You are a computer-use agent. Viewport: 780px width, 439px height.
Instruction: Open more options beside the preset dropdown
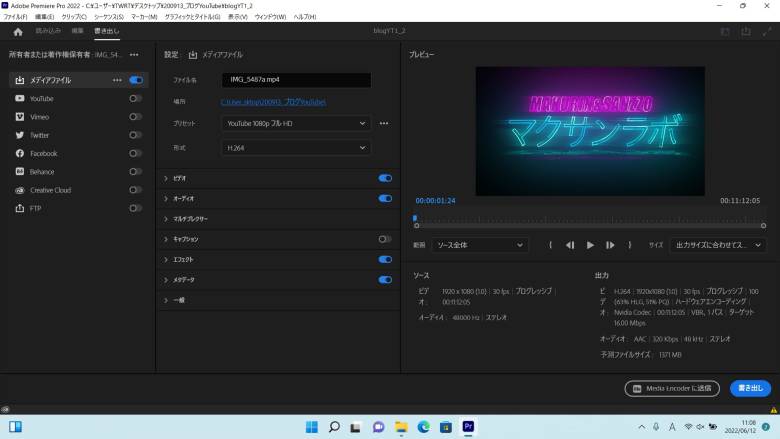click(384, 123)
